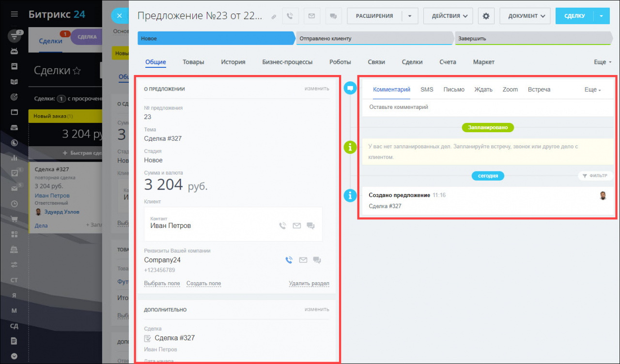This screenshot has width=620, height=364.
Task: Open the Бизнес-процессы tab
Action: click(287, 62)
